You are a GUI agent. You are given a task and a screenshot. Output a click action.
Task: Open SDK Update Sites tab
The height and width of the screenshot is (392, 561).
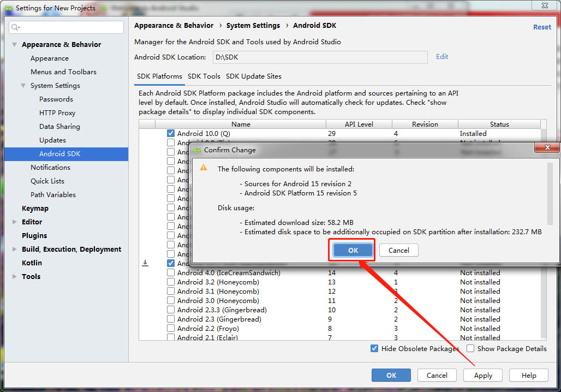254,76
